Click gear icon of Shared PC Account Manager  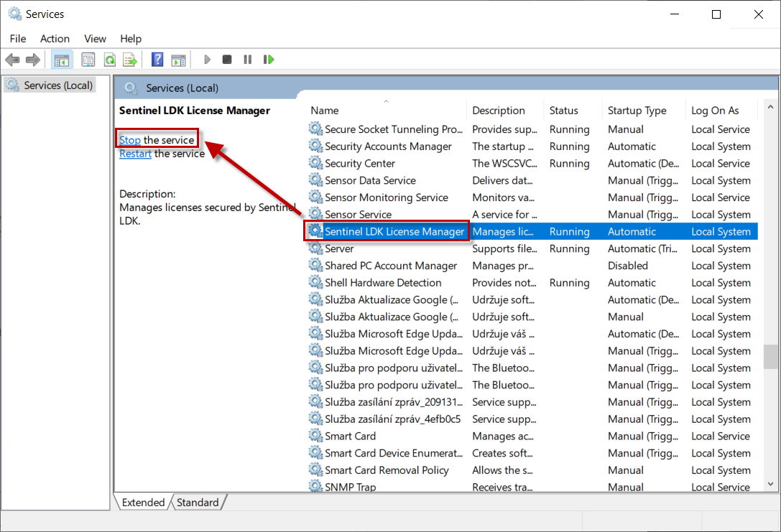(316, 265)
